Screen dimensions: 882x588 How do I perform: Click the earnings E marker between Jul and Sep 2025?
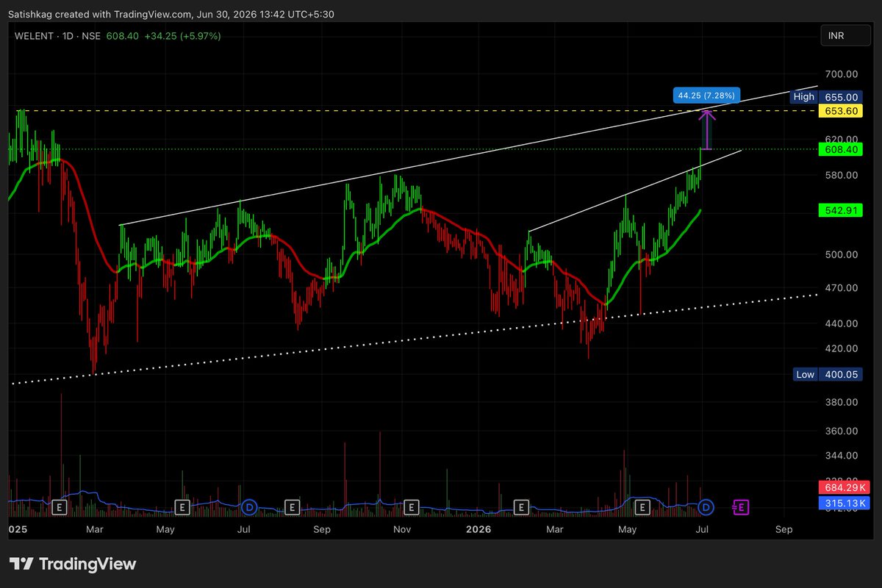point(292,507)
